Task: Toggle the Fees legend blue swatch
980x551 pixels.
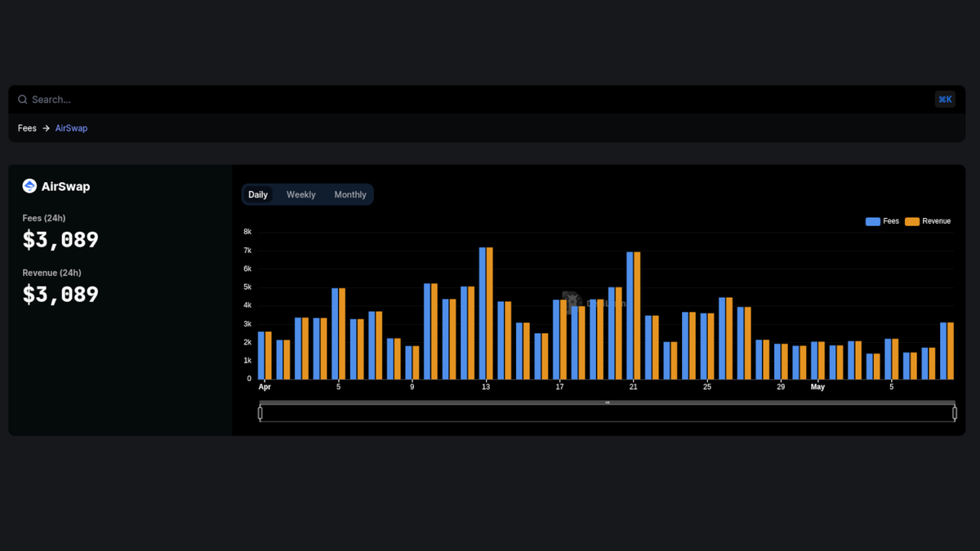Action: point(873,221)
